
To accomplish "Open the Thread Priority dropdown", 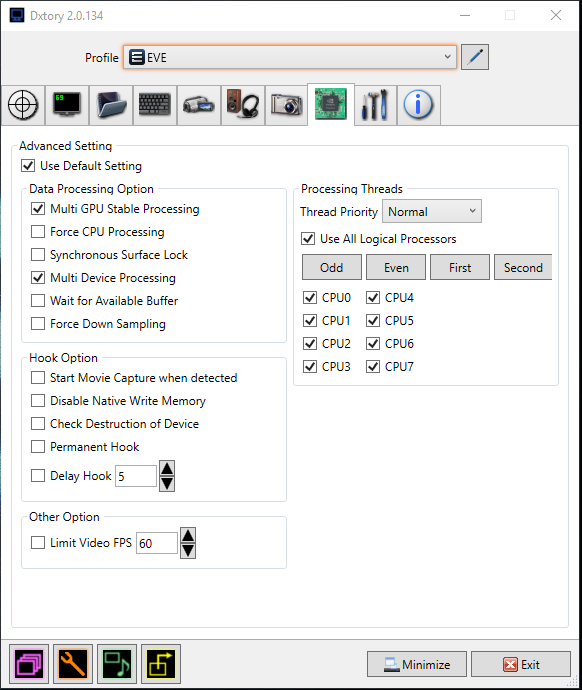I will pyautogui.click(x=432, y=211).
